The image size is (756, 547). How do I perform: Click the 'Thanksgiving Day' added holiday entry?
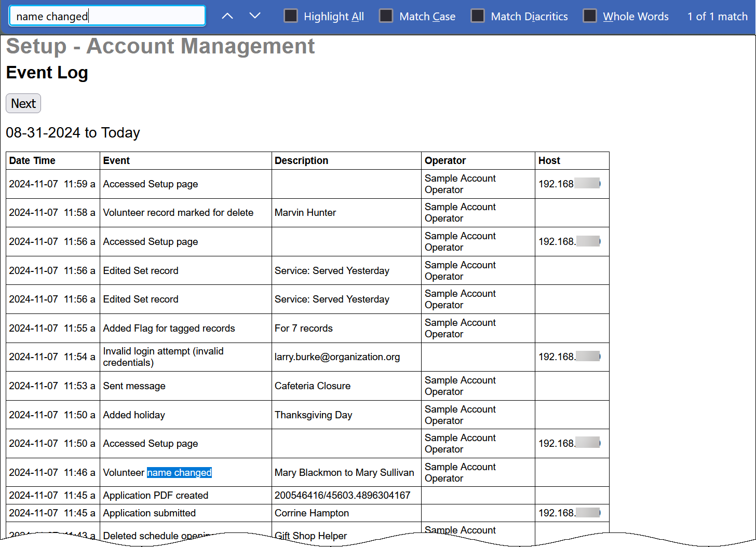(x=314, y=415)
